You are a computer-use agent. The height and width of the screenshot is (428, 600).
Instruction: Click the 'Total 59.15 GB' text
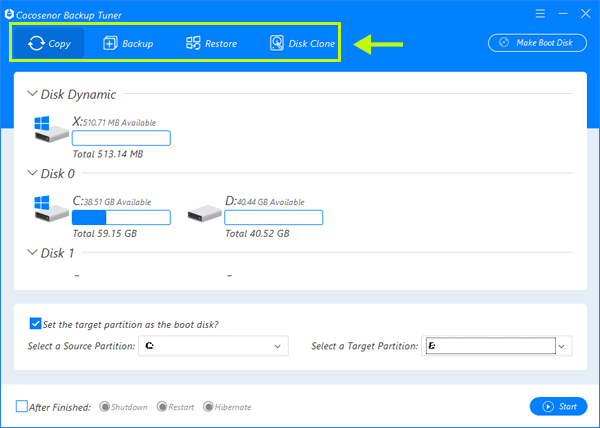pyautogui.click(x=105, y=233)
